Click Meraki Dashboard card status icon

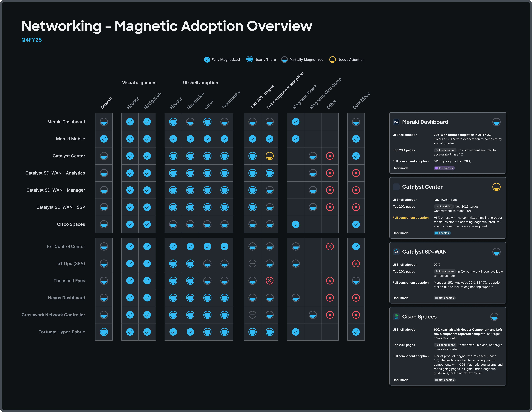pos(496,122)
